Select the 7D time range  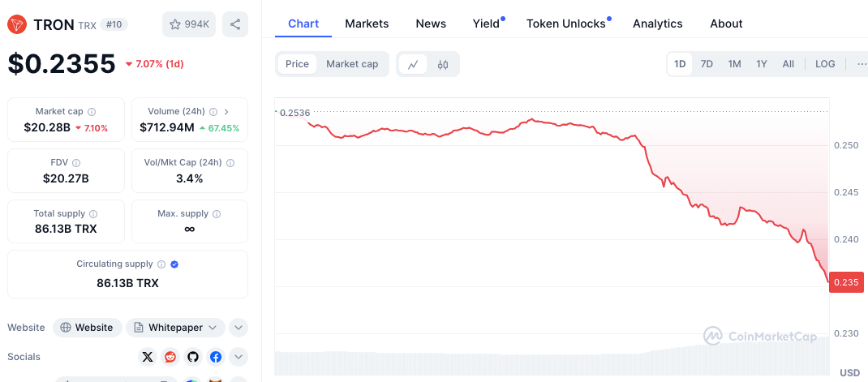click(707, 64)
